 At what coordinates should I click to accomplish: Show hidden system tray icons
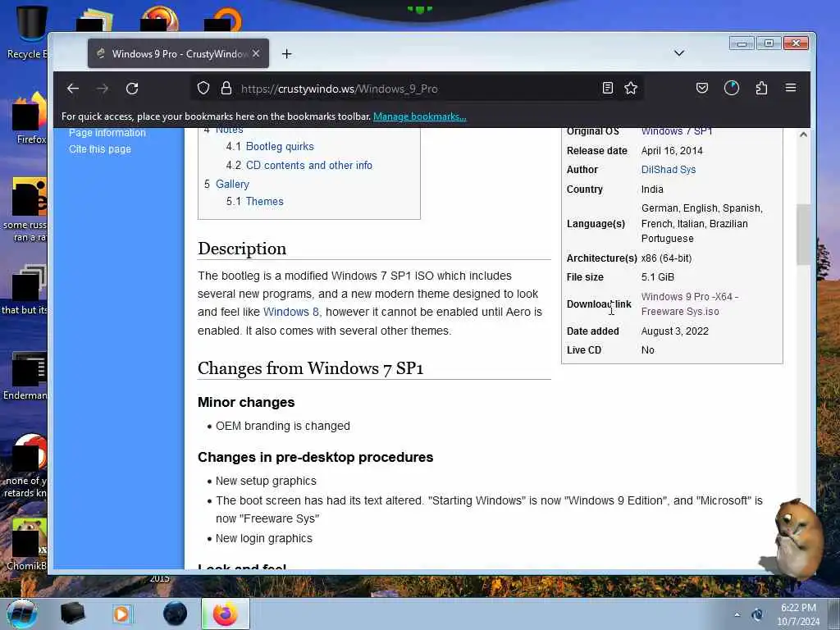click(737, 614)
